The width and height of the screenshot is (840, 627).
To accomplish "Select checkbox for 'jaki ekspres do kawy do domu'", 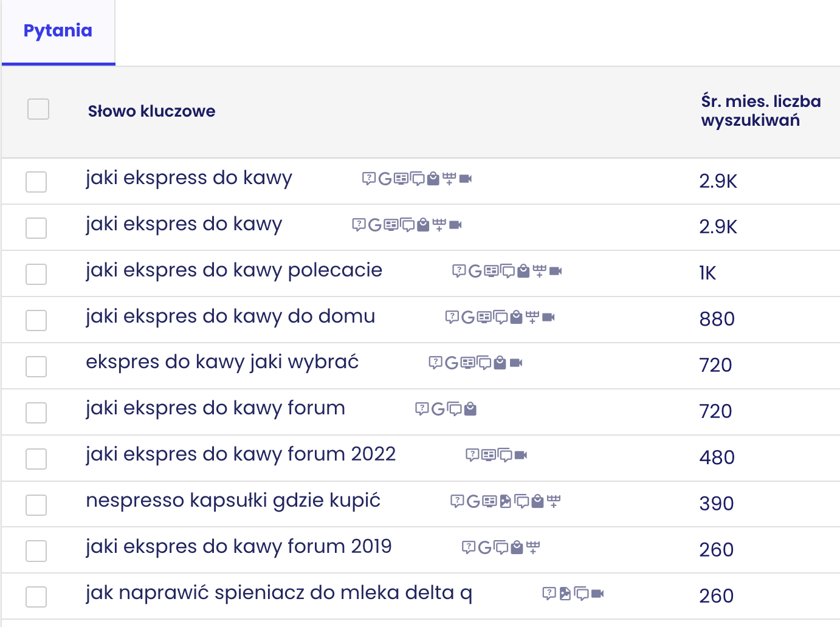I will 36,320.
